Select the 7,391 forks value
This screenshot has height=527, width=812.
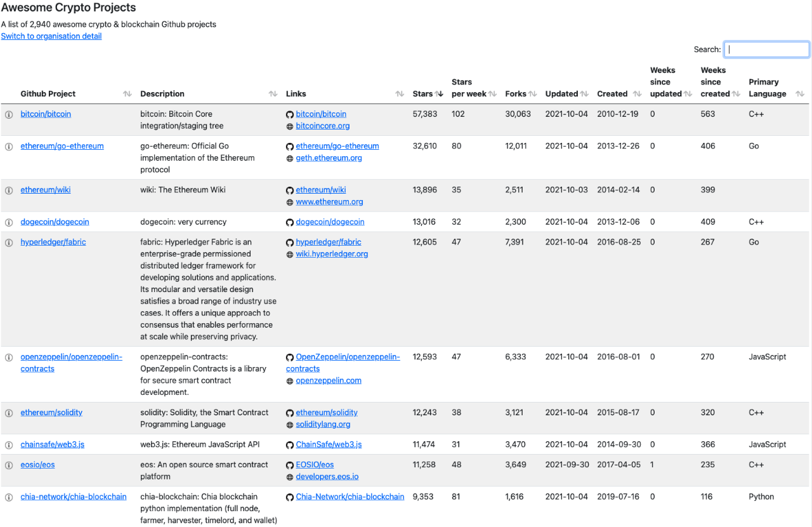(x=516, y=242)
